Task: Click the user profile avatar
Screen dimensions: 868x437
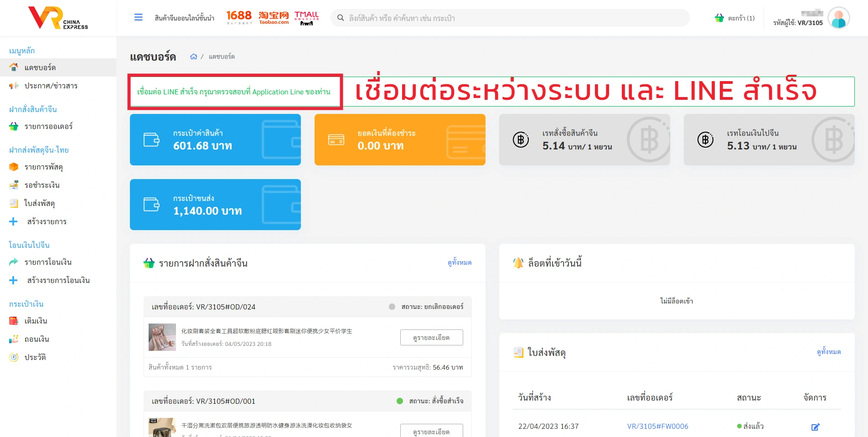Action: pyautogui.click(x=838, y=18)
